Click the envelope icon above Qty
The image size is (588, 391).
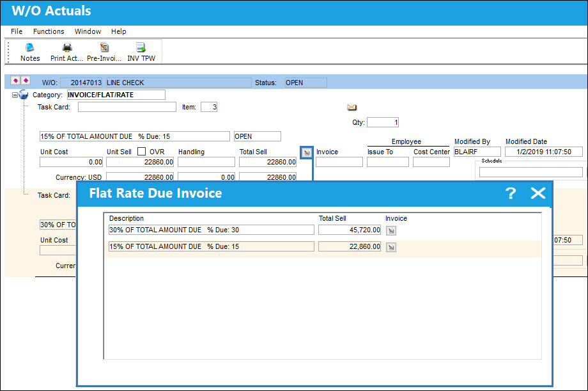(352, 108)
